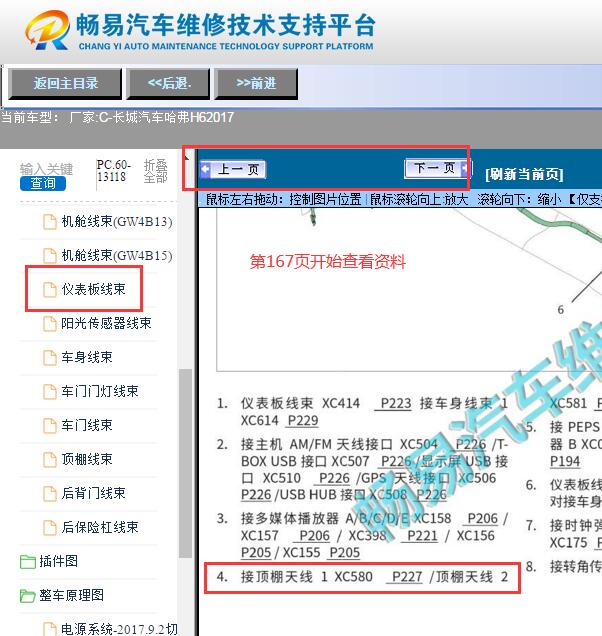Open the 机舱线束(GW4B13) tree item
The height and width of the screenshot is (636, 602).
click(x=117, y=221)
